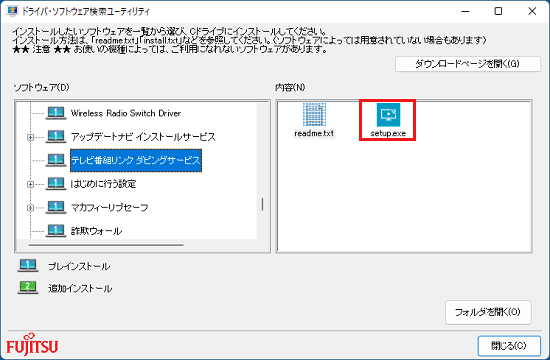Select はじめに行う設定 entry
Image resolution: width=550 pixels, height=360 pixels.
[x=103, y=184]
